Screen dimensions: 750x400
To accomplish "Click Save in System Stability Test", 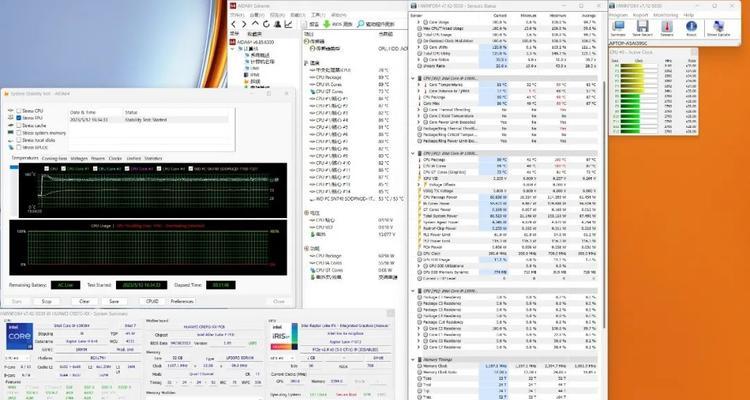I will tap(114, 301).
